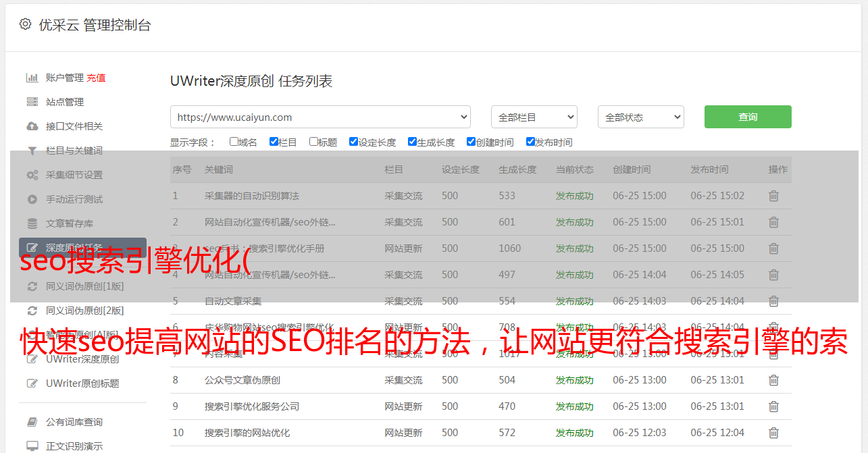The image size is (868, 453).
Task: Click the trash icon for the 1060-length row
Action: point(773,248)
